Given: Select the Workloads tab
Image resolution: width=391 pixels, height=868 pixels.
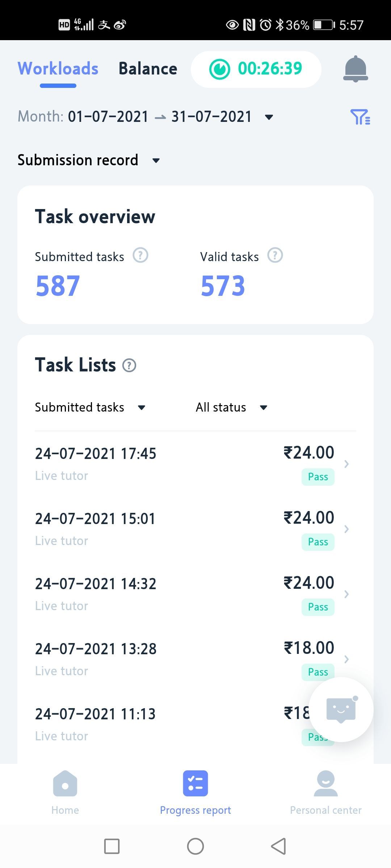Looking at the screenshot, I should pyautogui.click(x=58, y=69).
